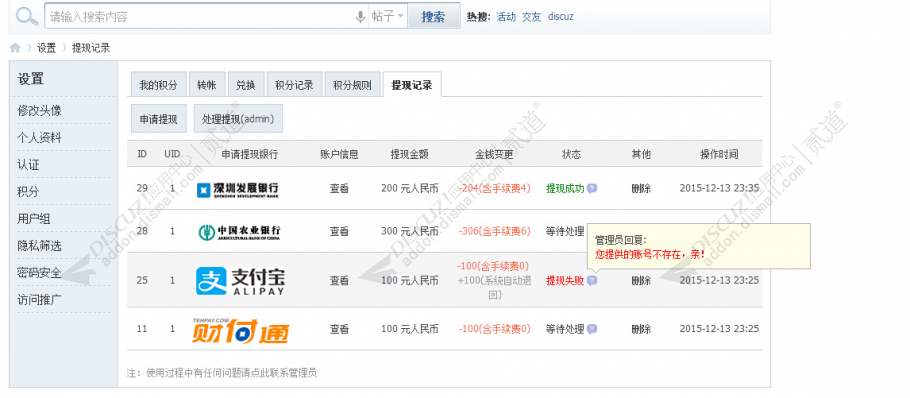910x398 pixels.
Task: Open 认证 in the settings sidebar
Action: [28, 165]
